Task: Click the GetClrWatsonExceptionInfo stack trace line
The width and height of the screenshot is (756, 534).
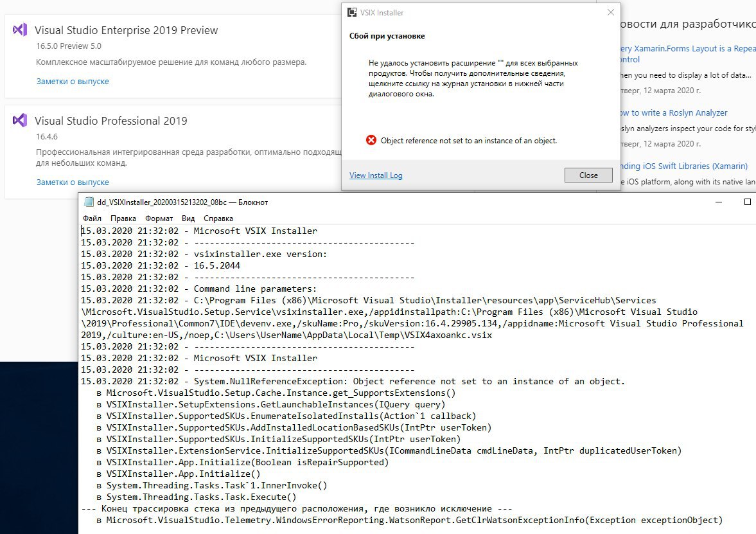Action: pyautogui.click(x=410, y=521)
